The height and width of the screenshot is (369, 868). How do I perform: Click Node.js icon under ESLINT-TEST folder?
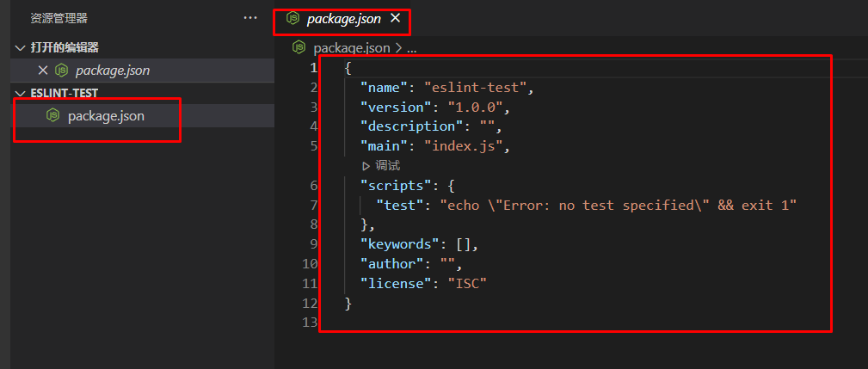click(x=52, y=115)
